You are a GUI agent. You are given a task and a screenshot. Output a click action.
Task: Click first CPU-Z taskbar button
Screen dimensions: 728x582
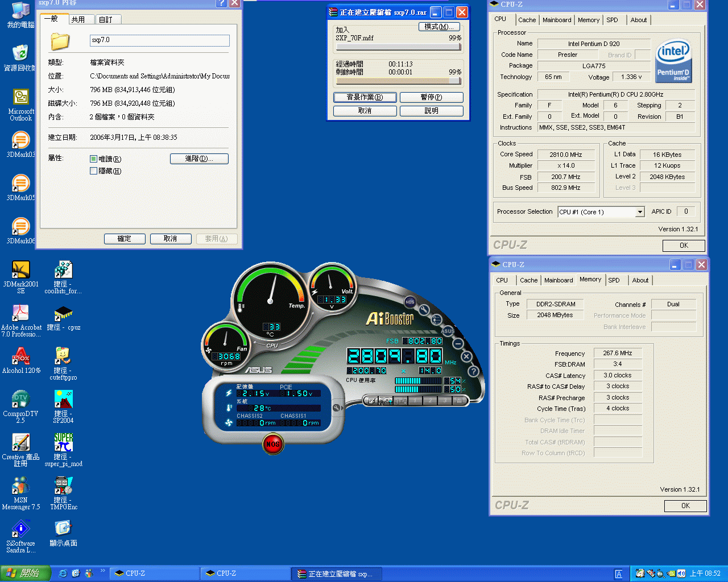[x=155, y=573]
